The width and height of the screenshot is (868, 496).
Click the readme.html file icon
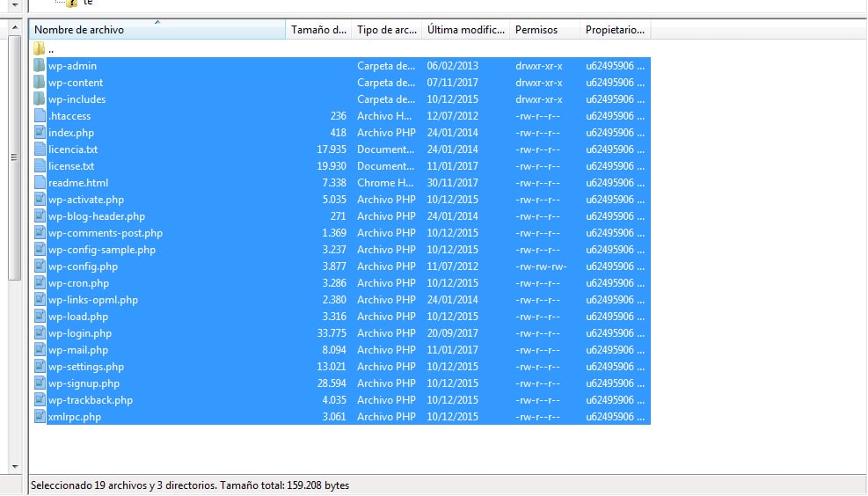click(x=40, y=183)
